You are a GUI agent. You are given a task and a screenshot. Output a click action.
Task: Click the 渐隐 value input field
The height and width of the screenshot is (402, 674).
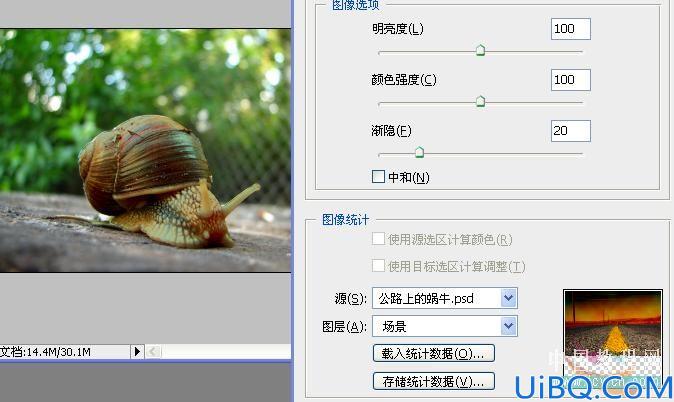[571, 131]
